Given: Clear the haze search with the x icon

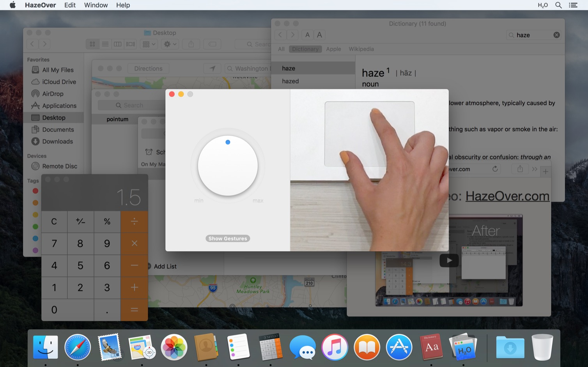Looking at the screenshot, I should [x=556, y=35].
